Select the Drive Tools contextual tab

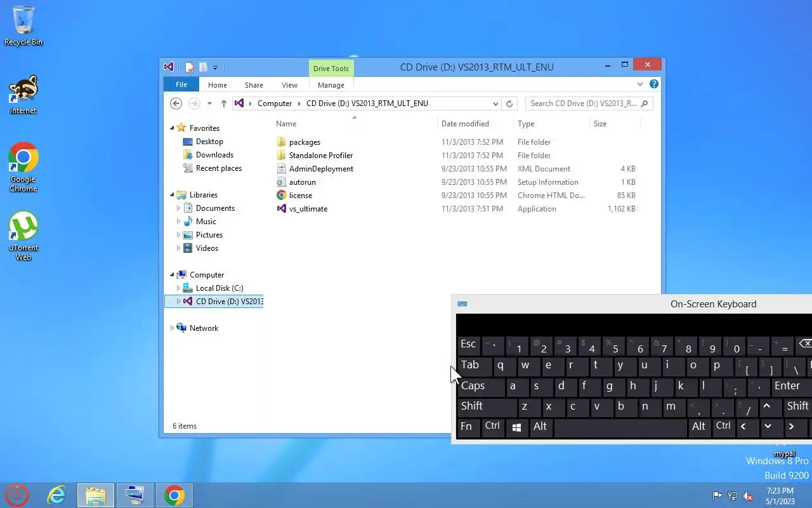coord(331,69)
